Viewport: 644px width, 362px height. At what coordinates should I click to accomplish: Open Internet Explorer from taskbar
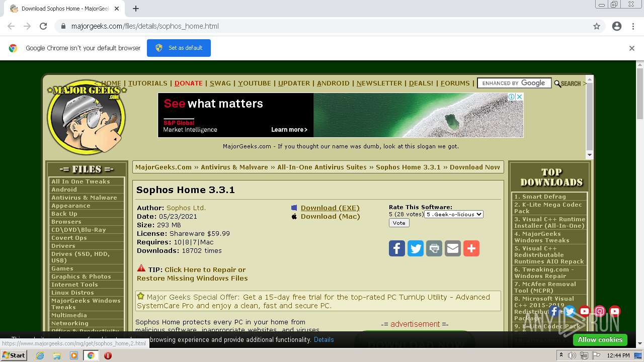point(40,355)
